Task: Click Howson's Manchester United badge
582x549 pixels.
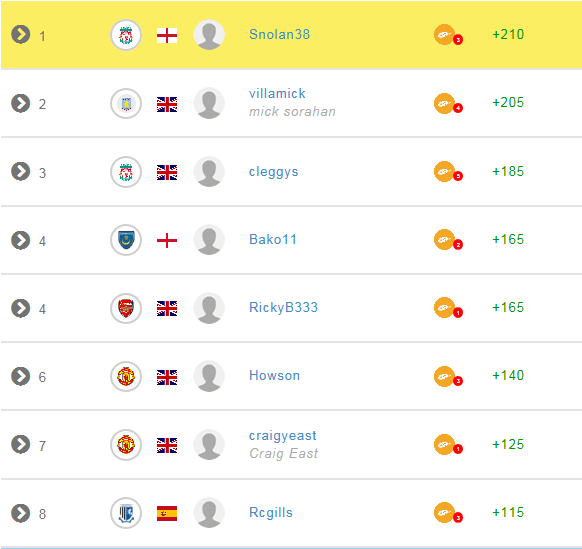Action: click(x=126, y=376)
